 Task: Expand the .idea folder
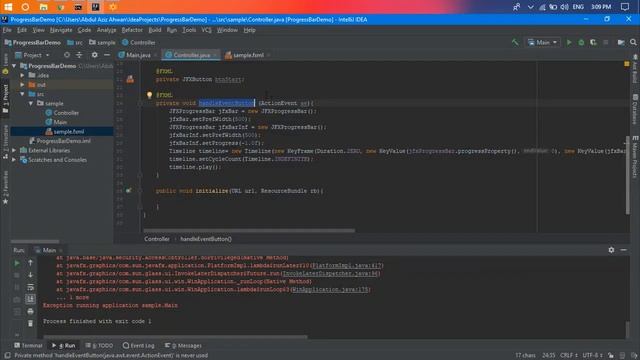click(22, 75)
